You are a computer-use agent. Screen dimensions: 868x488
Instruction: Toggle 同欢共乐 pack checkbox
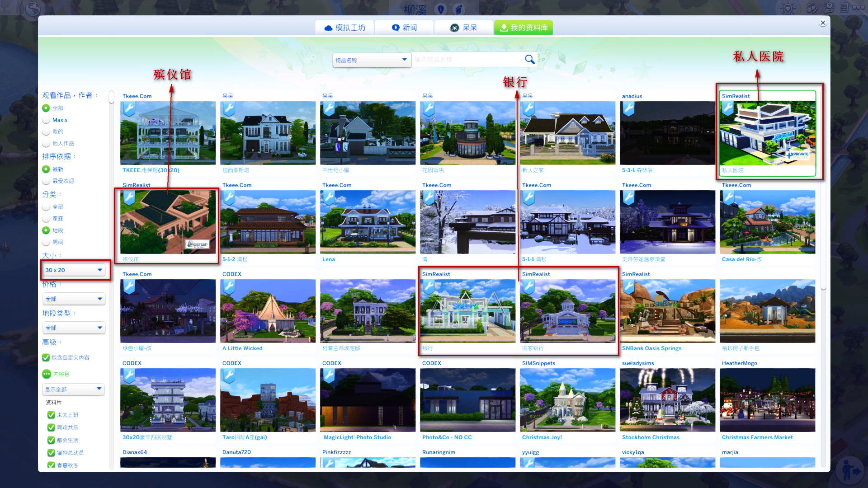[x=51, y=427]
